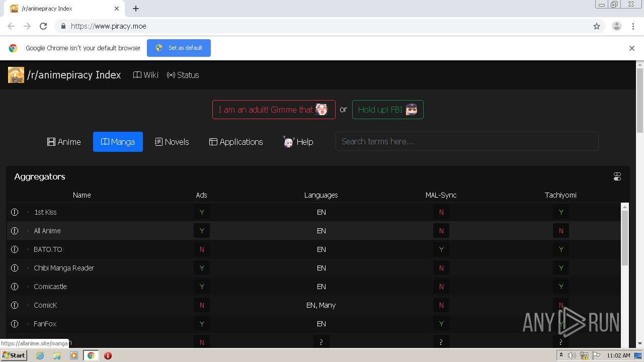Open Internet Explorer from the taskbar
This screenshot has width=644, height=362.
[40, 355]
